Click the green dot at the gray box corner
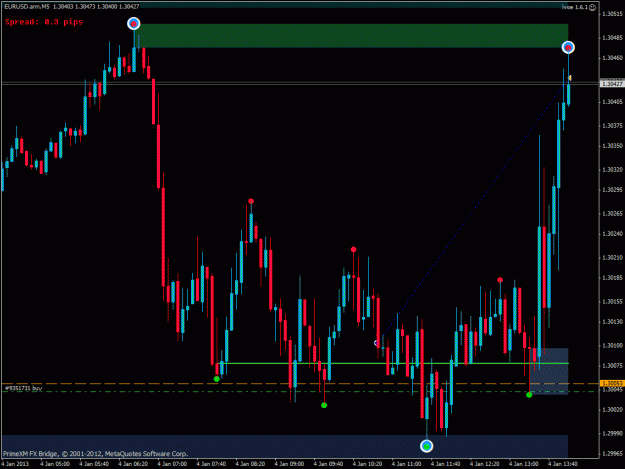The width and height of the screenshot is (625, 469). point(529,395)
